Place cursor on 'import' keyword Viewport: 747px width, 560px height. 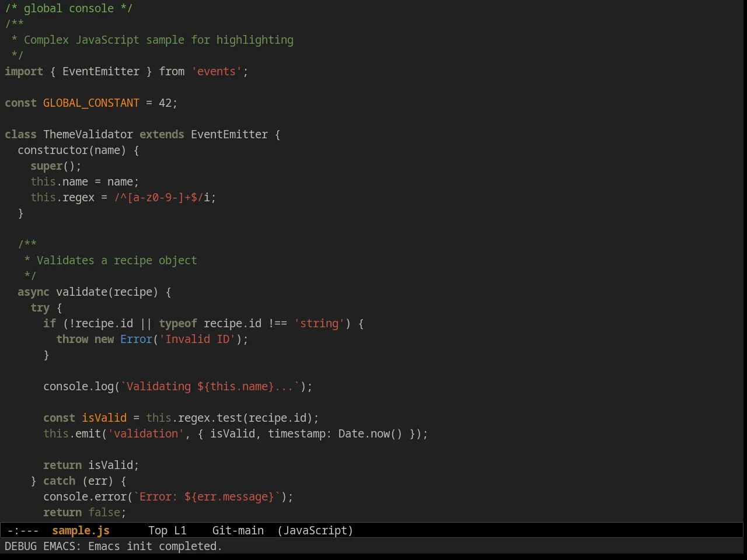tap(24, 71)
